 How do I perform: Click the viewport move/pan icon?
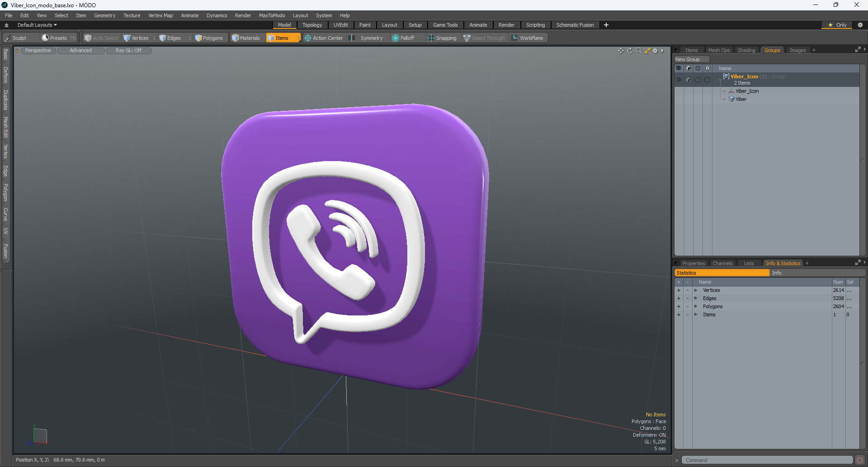coord(621,51)
